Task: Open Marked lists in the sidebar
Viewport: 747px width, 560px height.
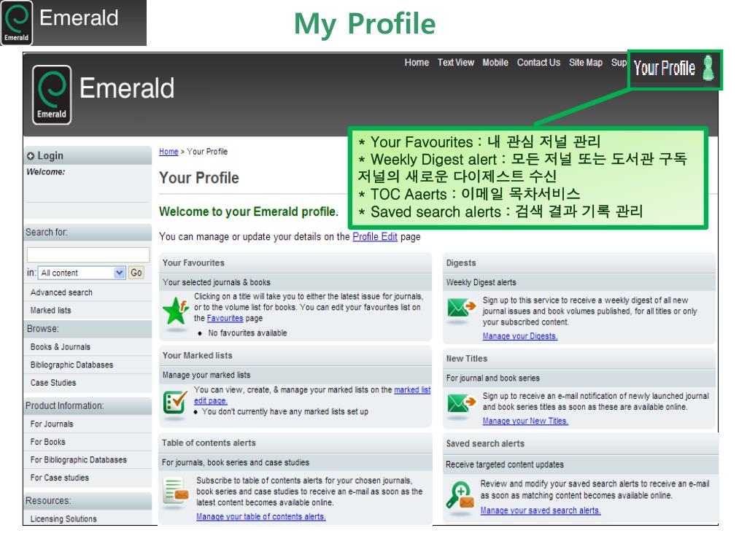Action: tap(50, 311)
